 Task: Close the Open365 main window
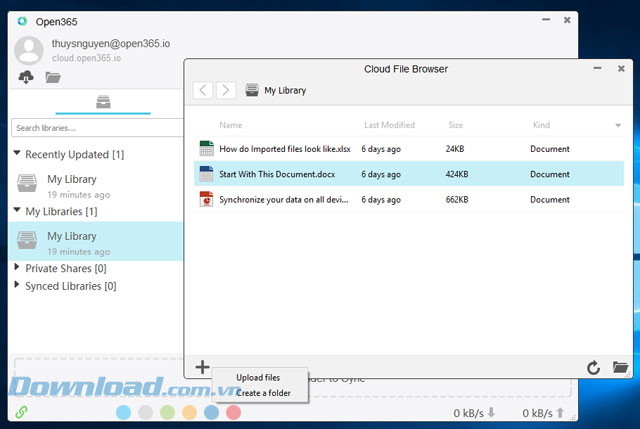click(x=567, y=20)
